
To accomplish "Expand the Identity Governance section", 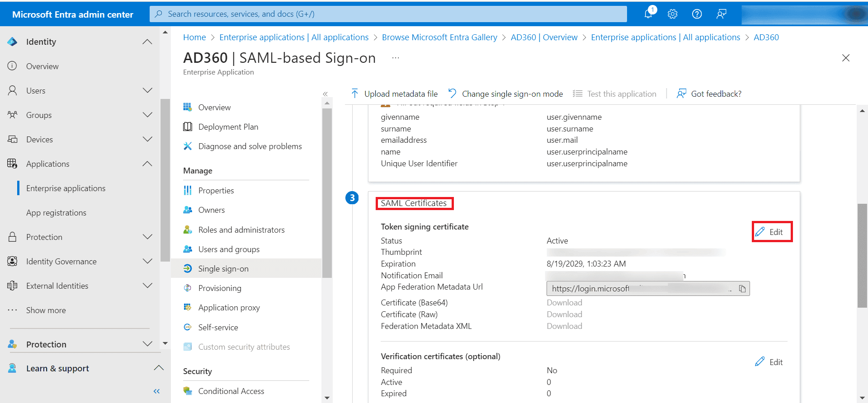I will [147, 261].
